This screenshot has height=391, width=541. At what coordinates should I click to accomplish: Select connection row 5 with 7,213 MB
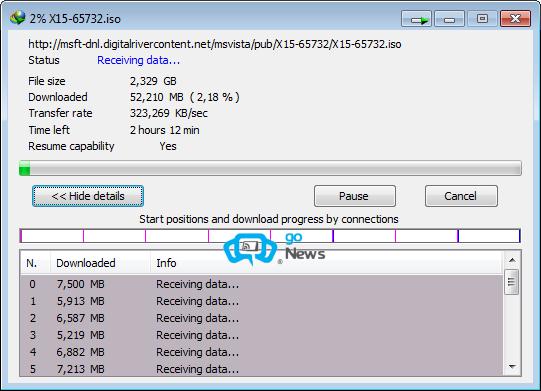pyautogui.click(x=261, y=369)
